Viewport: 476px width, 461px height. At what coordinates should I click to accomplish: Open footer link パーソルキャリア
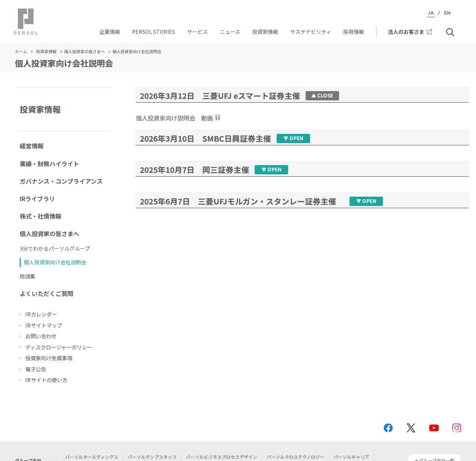[351, 457]
